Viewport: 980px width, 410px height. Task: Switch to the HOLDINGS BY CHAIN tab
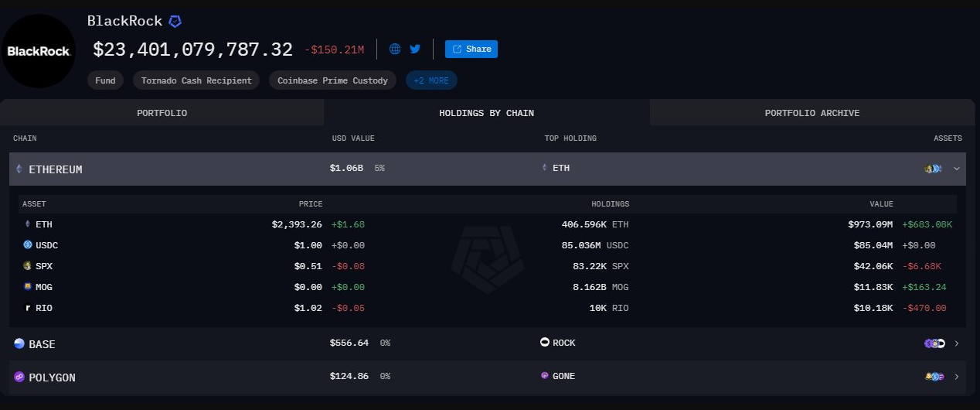pyautogui.click(x=487, y=113)
